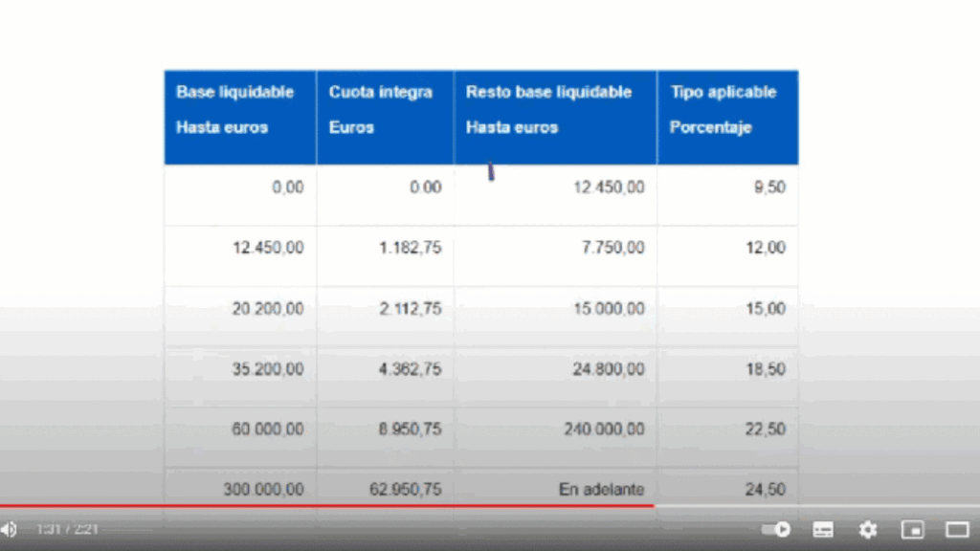
Task: Switch to miniplayer mode
Action: pyautogui.click(x=912, y=530)
